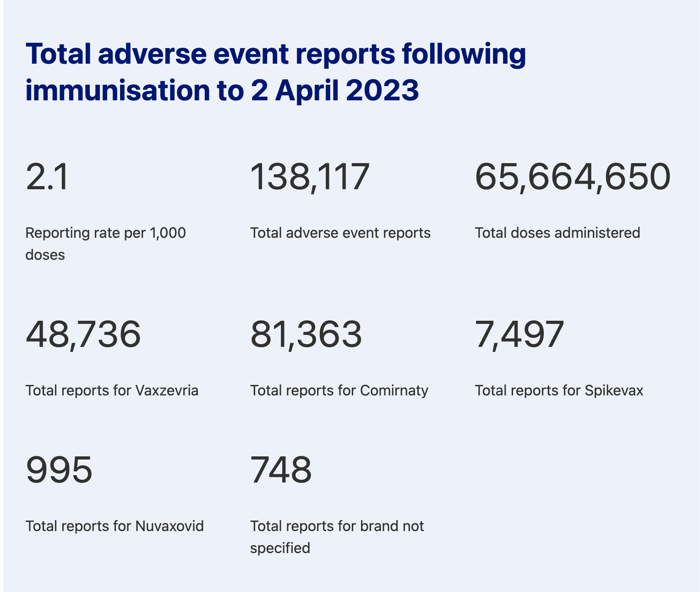
Task: Select the 81,363 statistic
Action: [306, 334]
